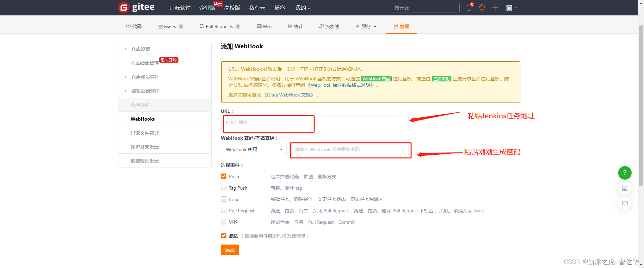The width and height of the screenshot is (644, 268).
Task: Open 推送规则设置 in the sidebar
Action: click(x=165, y=161)
